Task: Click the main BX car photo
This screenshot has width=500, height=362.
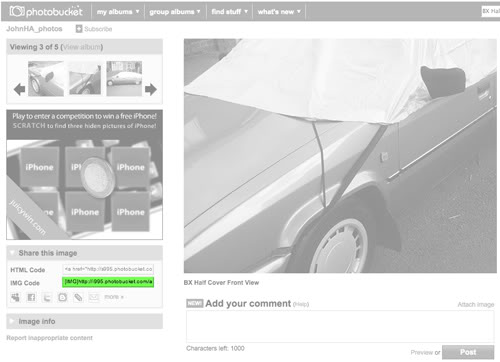Action: tap(340, 156)
